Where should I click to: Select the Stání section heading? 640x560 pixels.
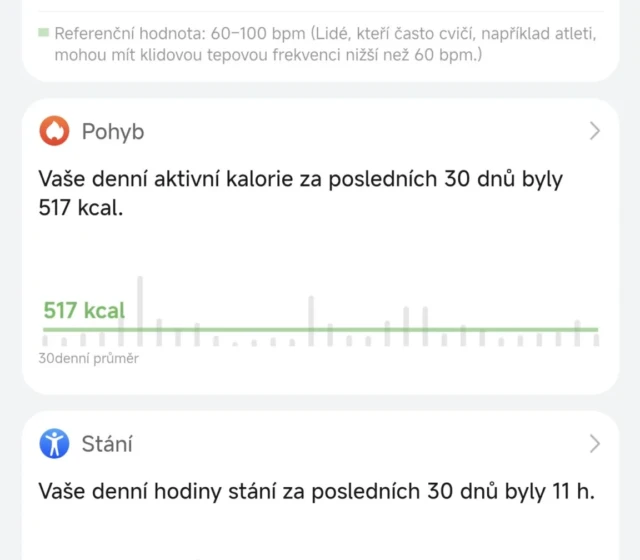tap(106, 443)
